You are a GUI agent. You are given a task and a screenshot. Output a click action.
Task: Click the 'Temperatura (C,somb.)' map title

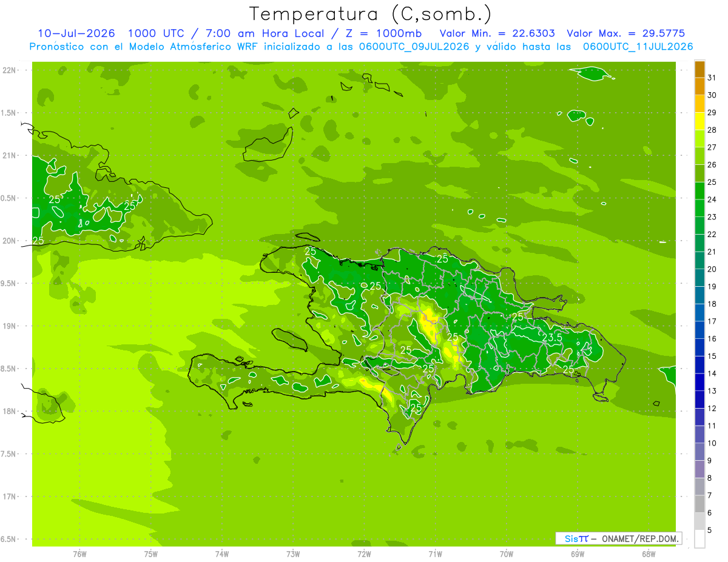370,14
